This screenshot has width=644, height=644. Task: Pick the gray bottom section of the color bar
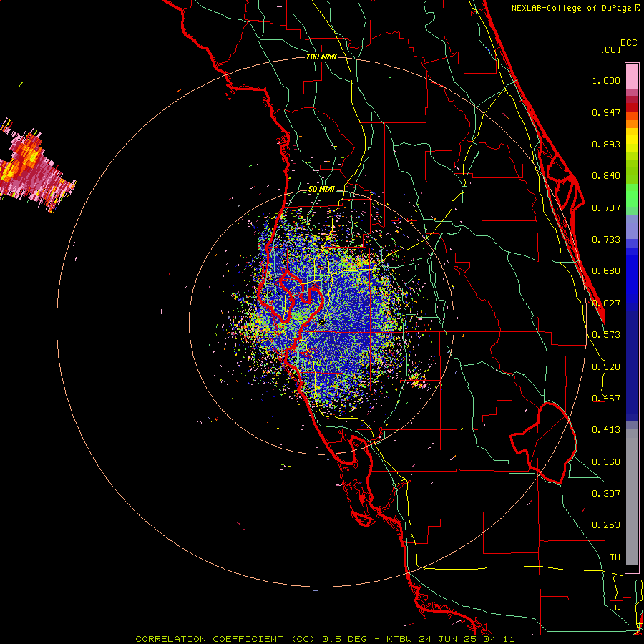632,498
